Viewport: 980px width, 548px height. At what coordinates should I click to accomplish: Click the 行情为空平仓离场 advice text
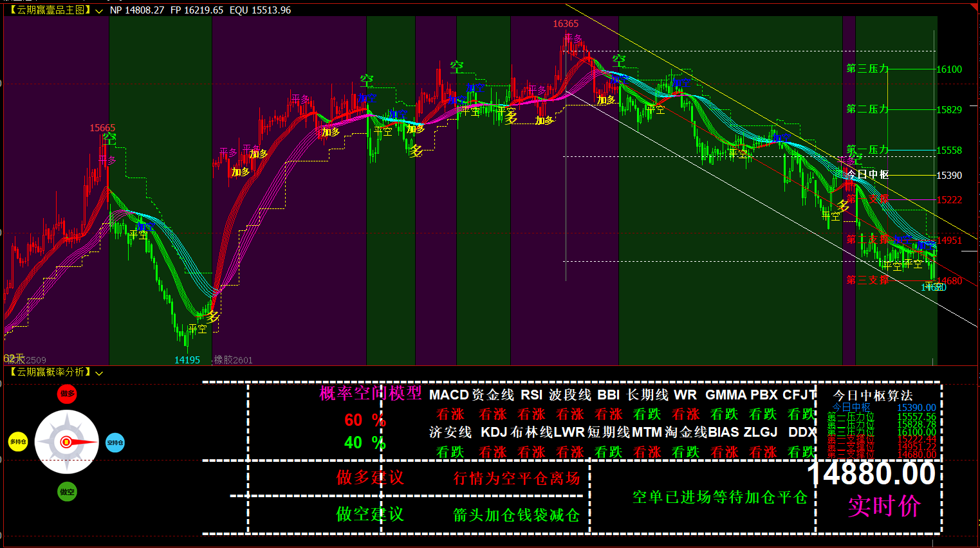coord(517,479)
